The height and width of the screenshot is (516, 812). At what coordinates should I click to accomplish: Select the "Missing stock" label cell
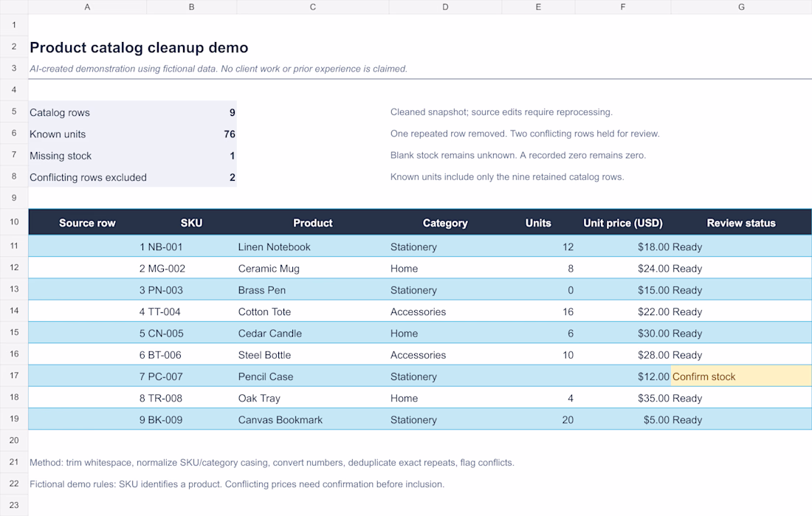[x=88, y=156]
